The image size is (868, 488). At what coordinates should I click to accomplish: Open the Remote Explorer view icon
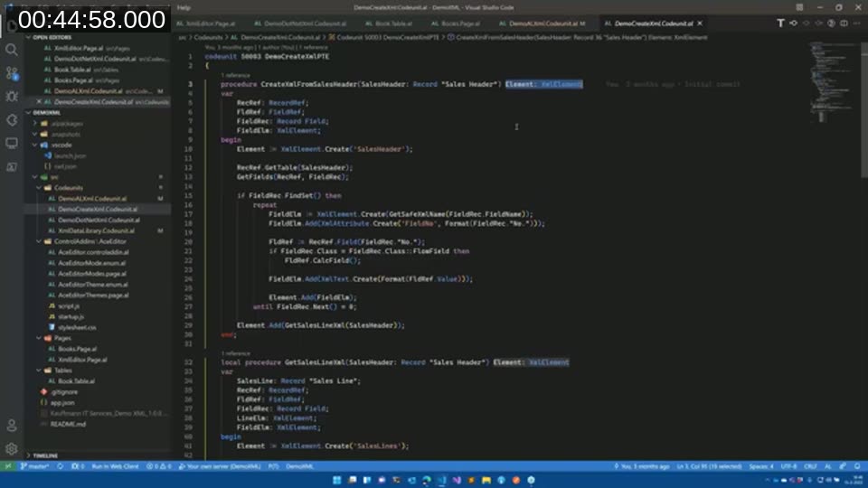12,144
